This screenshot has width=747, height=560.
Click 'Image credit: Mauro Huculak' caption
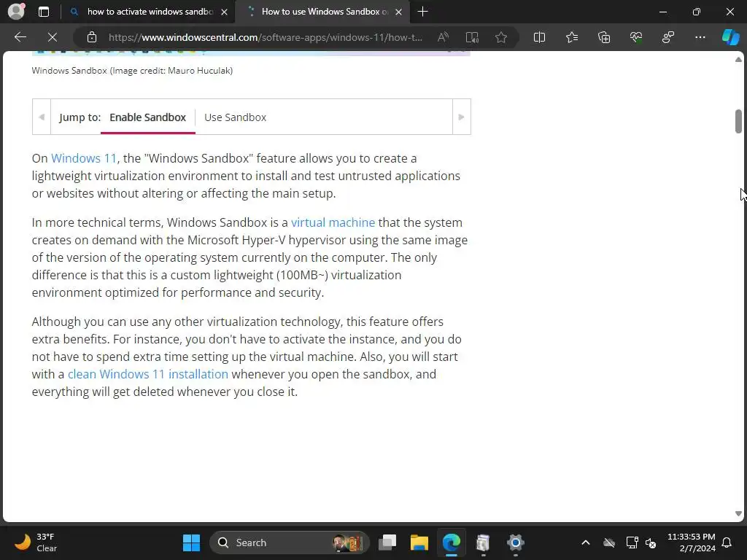click(x=172, y=71)
